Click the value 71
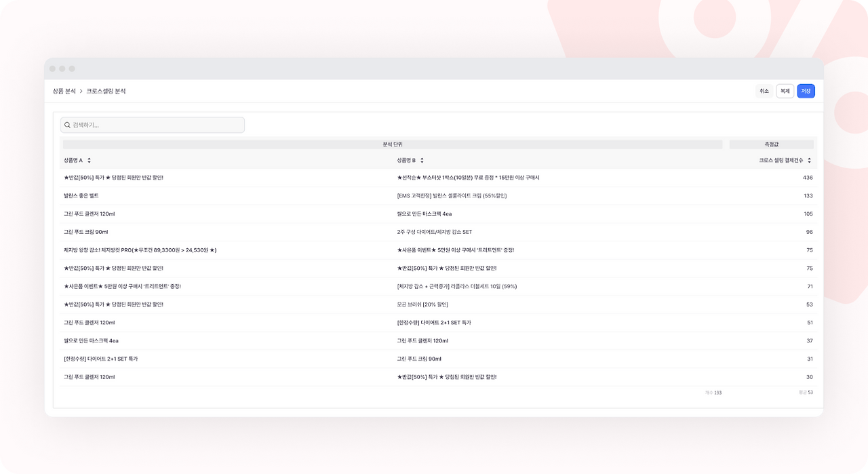868x474 pixels. pos(810,286)
